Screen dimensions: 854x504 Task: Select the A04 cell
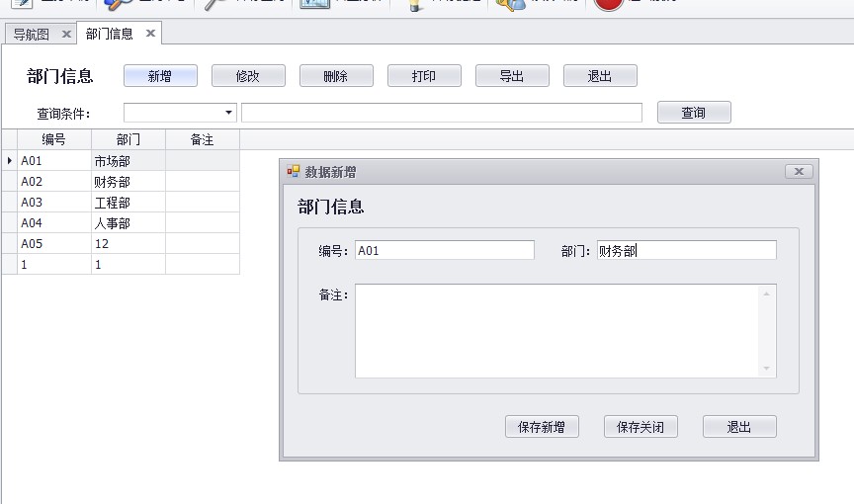click(x=54, y=222)
